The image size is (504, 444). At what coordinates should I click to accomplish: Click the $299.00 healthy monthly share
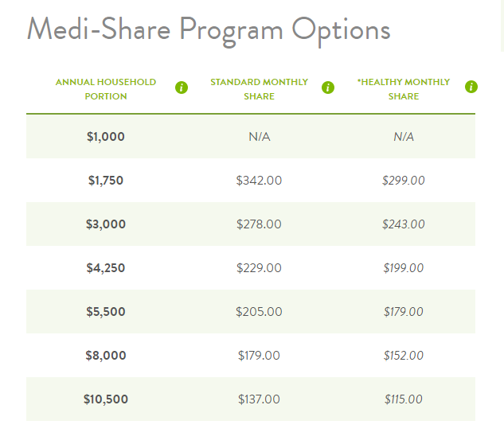(x=404, y=181)
